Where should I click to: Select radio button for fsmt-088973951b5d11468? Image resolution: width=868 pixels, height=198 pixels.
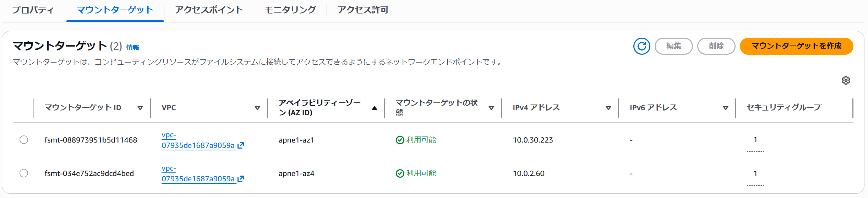pyautogui.click(x=24, y=140)
